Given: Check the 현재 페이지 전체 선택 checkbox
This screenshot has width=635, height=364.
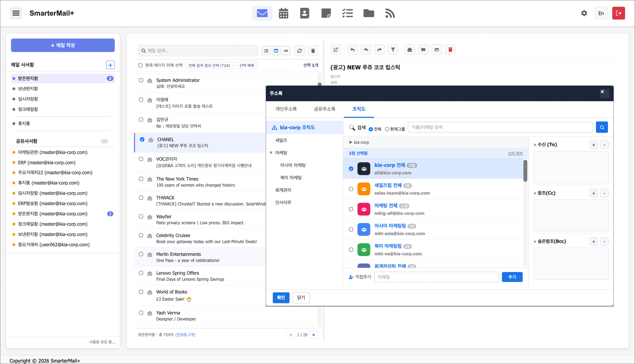Looking at the screenshot, I should [140, 65].
